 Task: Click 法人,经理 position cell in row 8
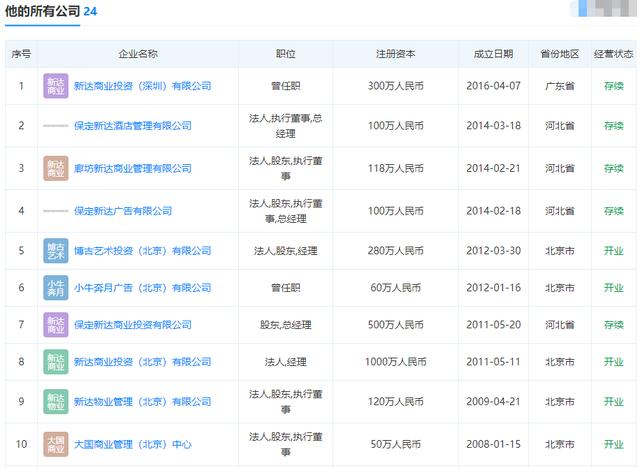[286, 362]
